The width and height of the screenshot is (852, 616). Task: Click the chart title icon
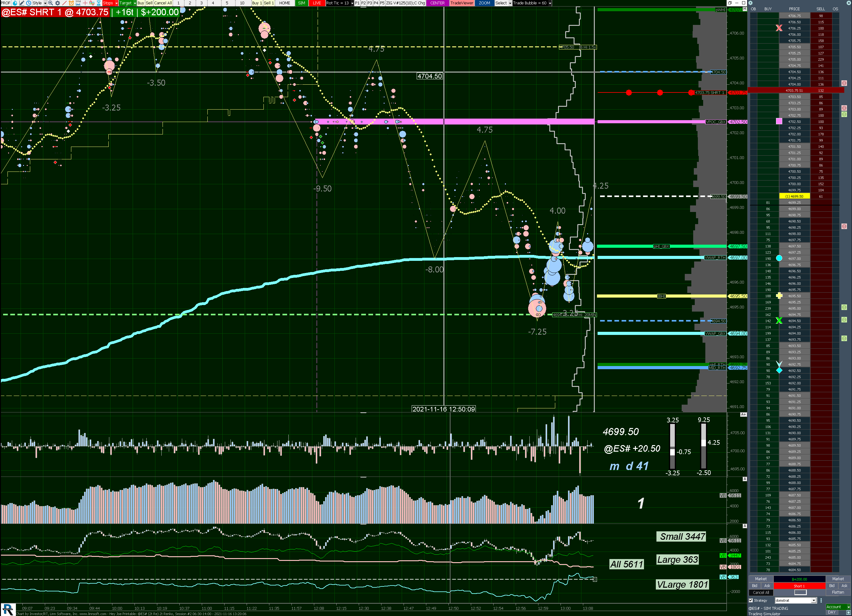(x=78, y=3)
